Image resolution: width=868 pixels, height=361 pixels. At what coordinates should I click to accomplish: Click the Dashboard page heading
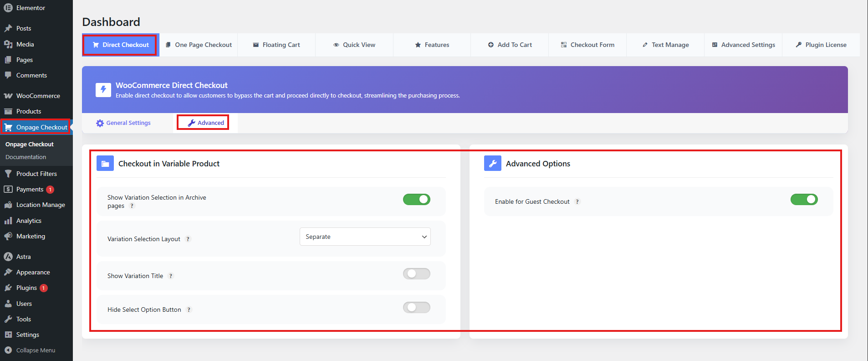(x=111, y=22)
